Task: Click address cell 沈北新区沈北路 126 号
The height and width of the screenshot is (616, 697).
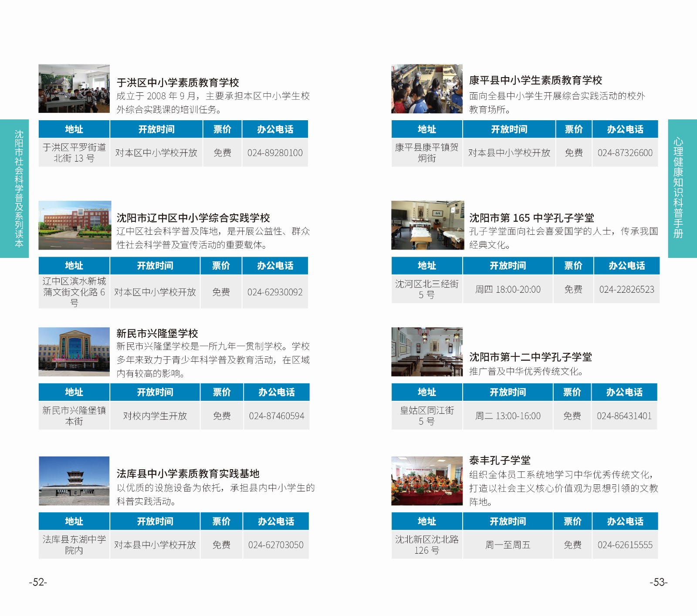Action: pos(427,545)
